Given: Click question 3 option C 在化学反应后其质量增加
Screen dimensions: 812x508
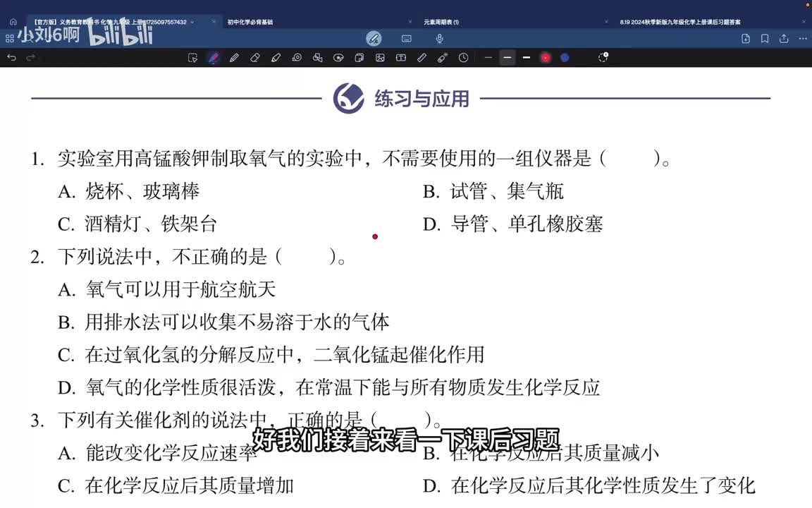Looking at the screenshot, I should coord(176,485).
